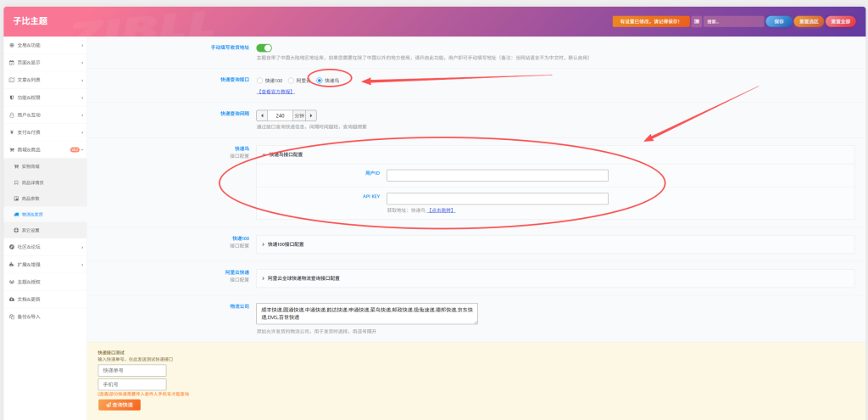Click the 手机号 test input field

tap(132, 384)
